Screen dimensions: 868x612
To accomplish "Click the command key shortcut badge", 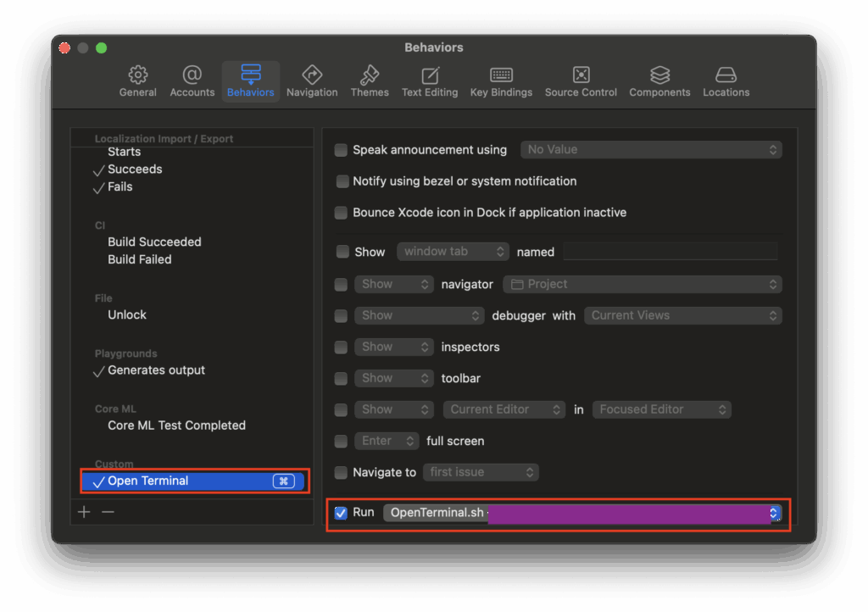I will coord(284,481).
